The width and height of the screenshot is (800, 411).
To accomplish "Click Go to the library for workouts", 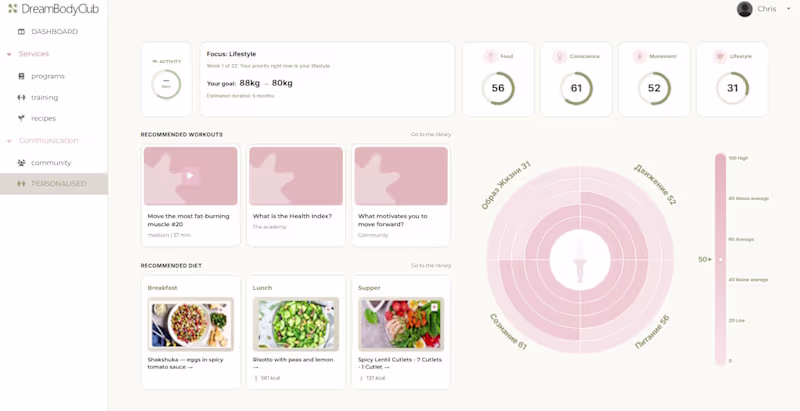I will pos(431,135).
